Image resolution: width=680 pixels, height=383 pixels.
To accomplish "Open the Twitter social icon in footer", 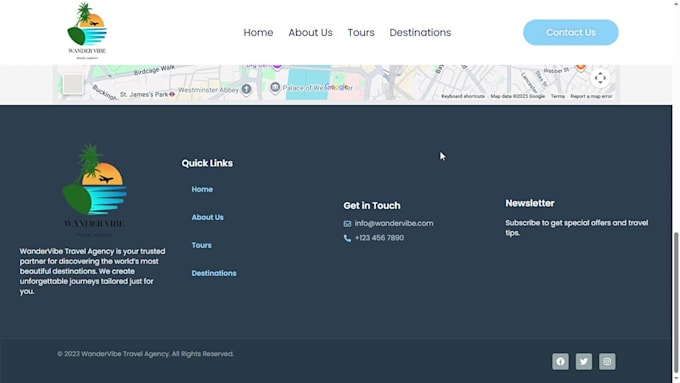I will click(584, 361).
